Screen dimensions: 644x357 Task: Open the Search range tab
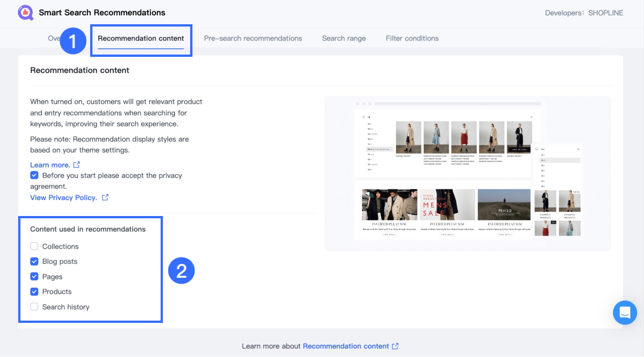pos(344,38)
